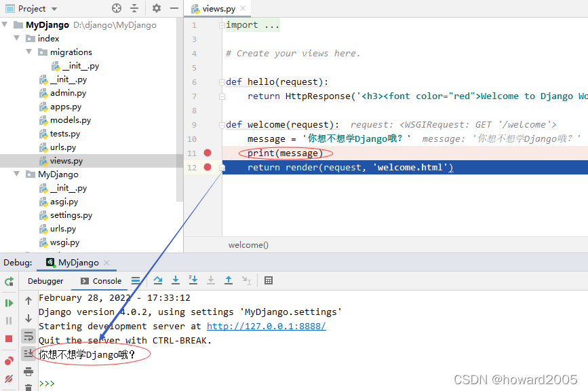The image size is (588, 391).
Task: Open View Breakpoints dialog
Action: [9, 361]
